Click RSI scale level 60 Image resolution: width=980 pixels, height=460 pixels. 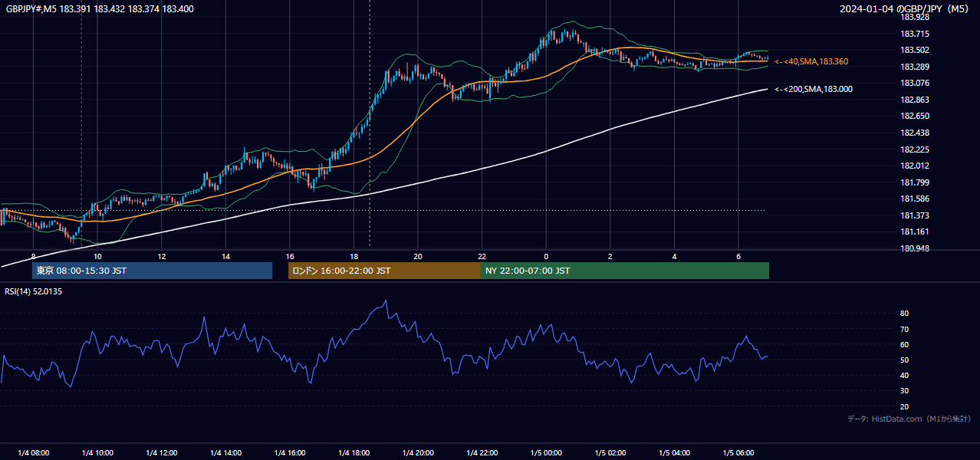(904, 344)
